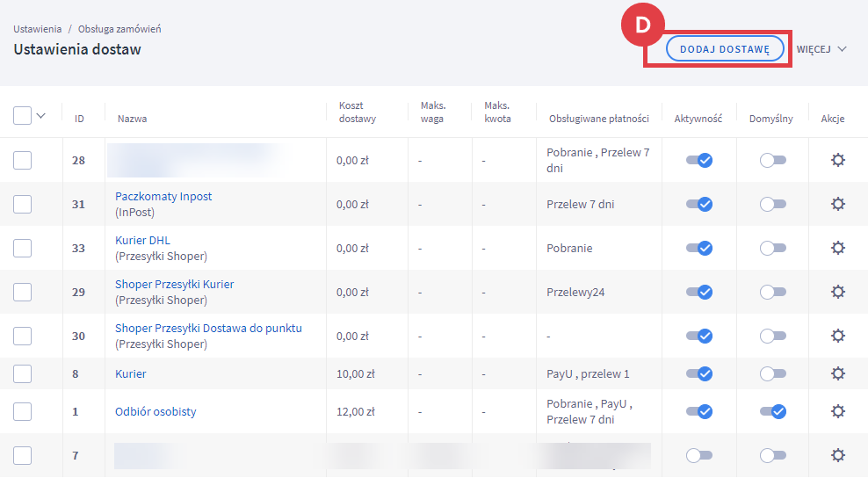Toggle Aktywność switch for Shoper Przesyłki Kurier
This screenshot has width=868, height=478.
click(x=699, y=292)
